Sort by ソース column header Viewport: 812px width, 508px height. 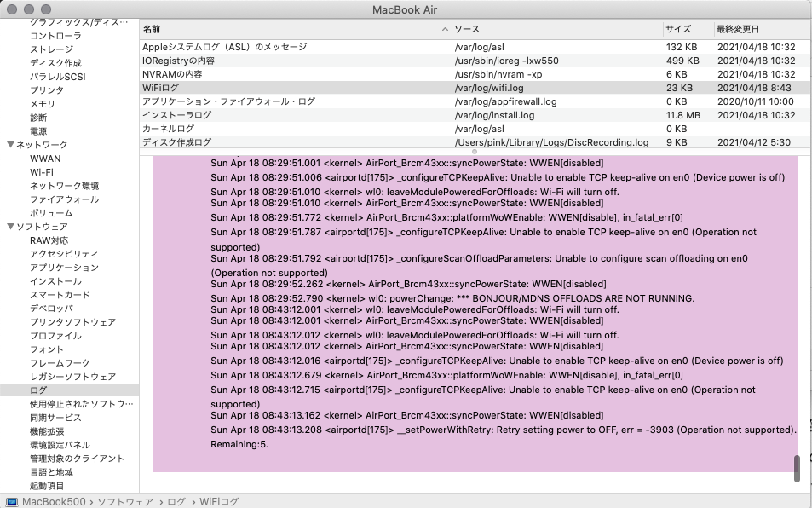[556, 30]
